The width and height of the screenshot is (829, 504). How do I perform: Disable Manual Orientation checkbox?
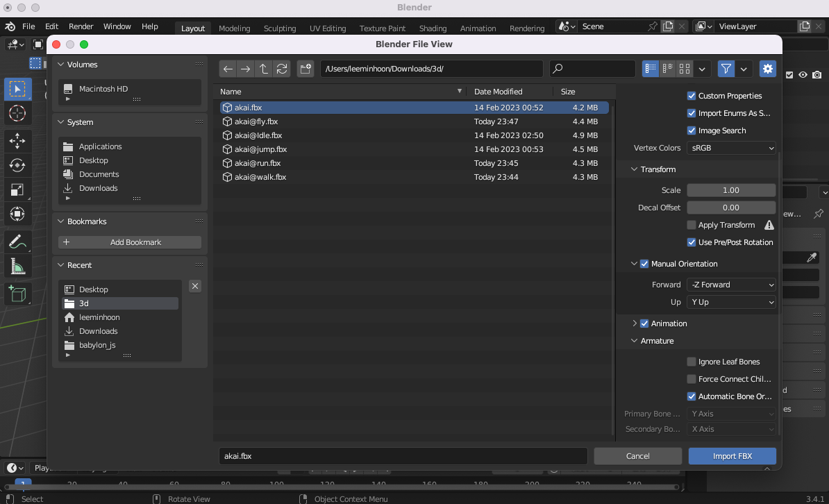644,264
